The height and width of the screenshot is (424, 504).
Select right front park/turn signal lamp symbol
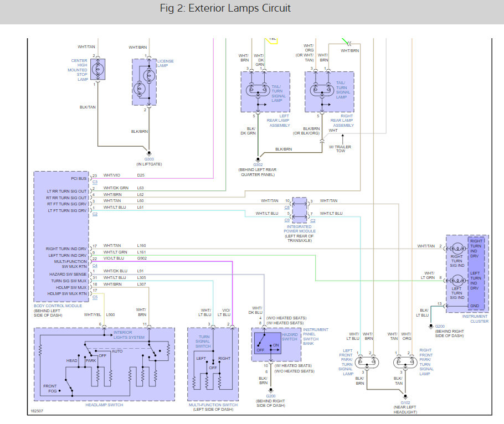click(405, 363)
